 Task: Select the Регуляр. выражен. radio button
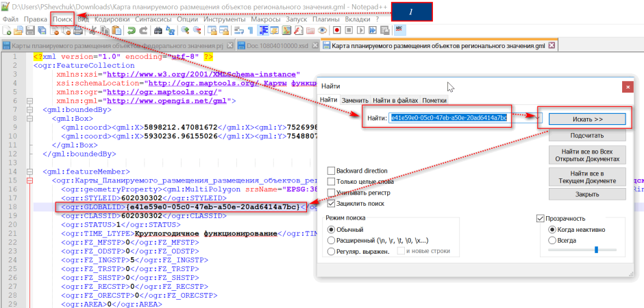[331, 251]
